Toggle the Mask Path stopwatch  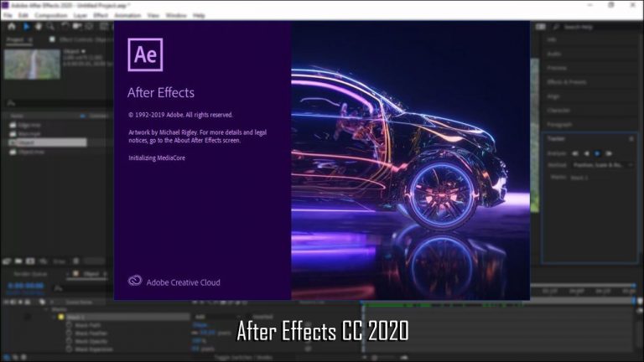[x=70, y=324]
